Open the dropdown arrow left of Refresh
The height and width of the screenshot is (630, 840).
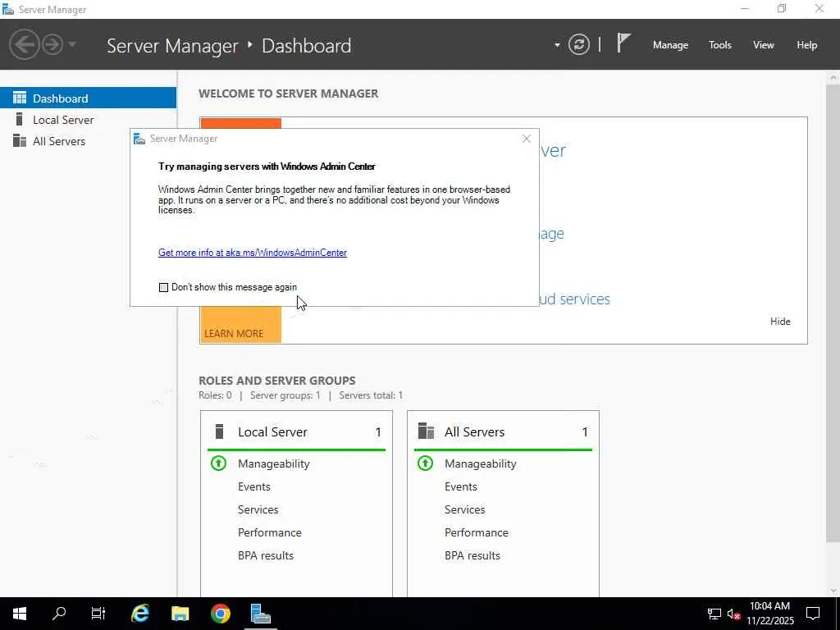pos(557,45)
